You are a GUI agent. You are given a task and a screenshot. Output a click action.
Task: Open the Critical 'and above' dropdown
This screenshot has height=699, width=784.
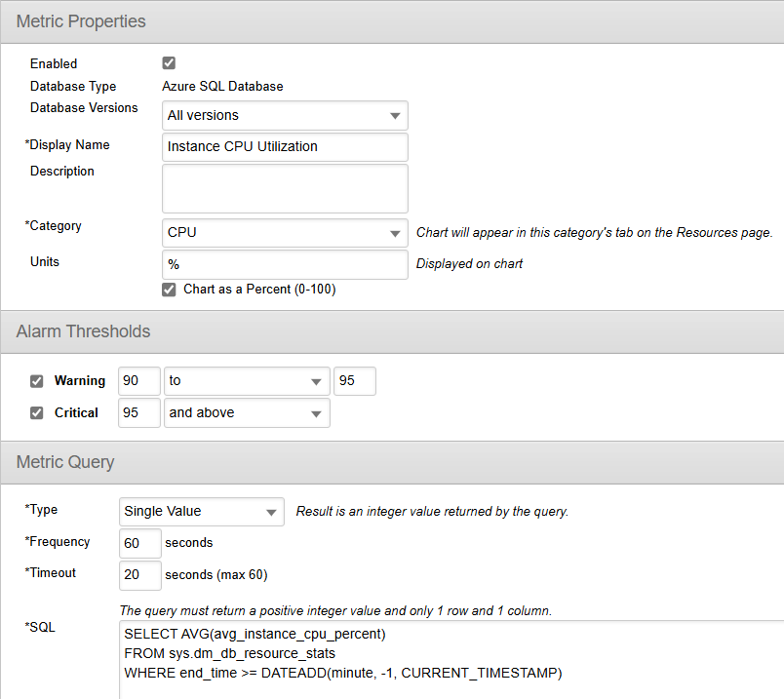pyautogui.click(x=247, y=412)
